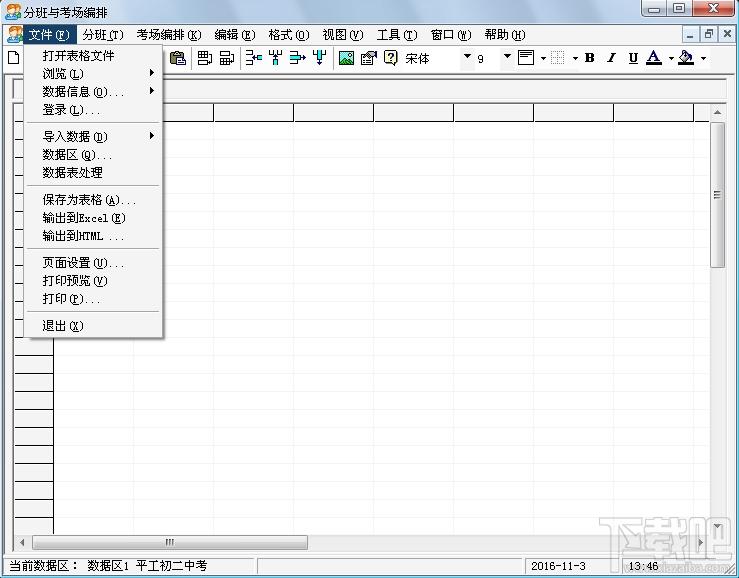Screen dimensions: 739x578
Task: Toggle underline formatting
Action: point(633,58)
